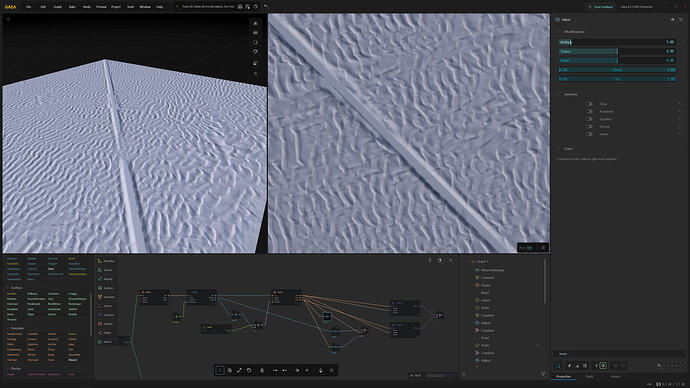Click the blue square icon in the properties toolbar
The width and height of the screenshot is (690, 388).
[x=558, y=366]
